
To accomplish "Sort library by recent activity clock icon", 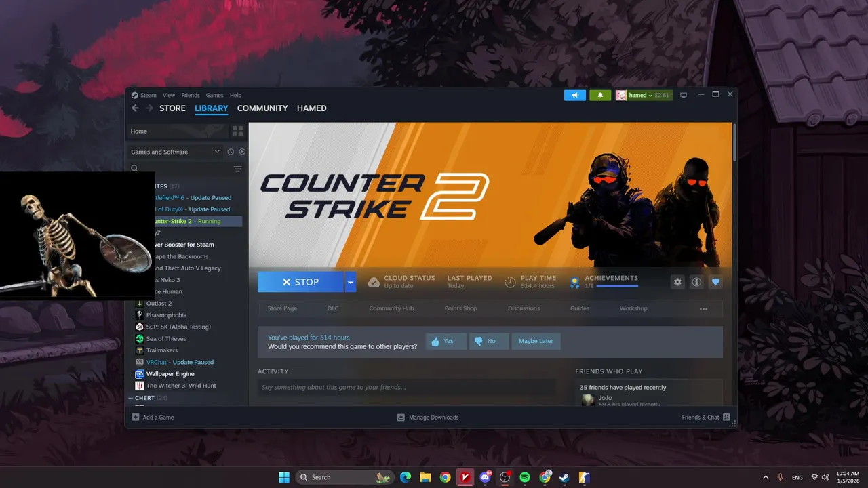I will point(231,152).
